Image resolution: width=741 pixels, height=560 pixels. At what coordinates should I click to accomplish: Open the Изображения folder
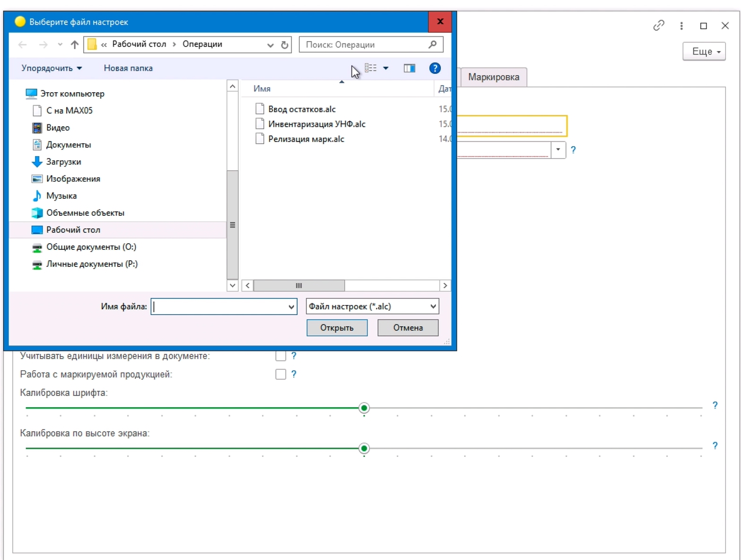pyautogui.click(x=66, y=179)
